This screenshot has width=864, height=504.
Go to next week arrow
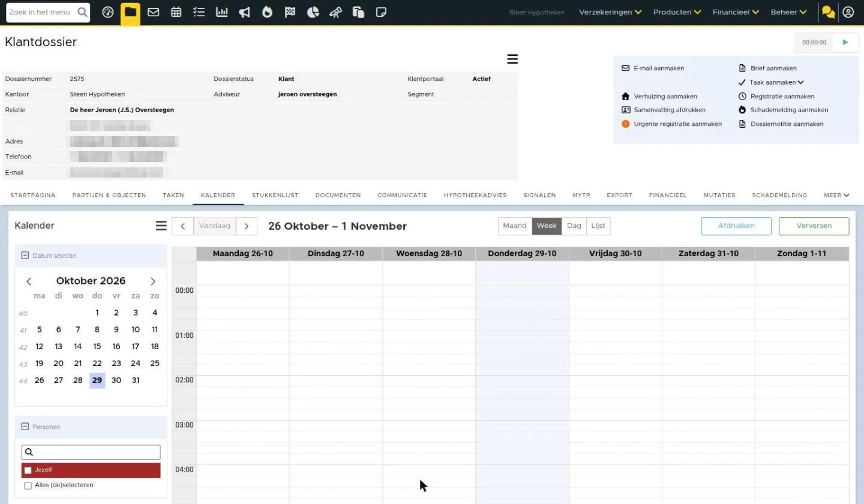[247, 226]
